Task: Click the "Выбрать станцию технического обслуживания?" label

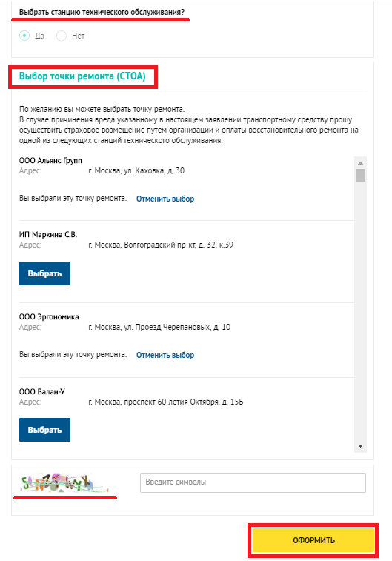Action: tap(102, 12)
